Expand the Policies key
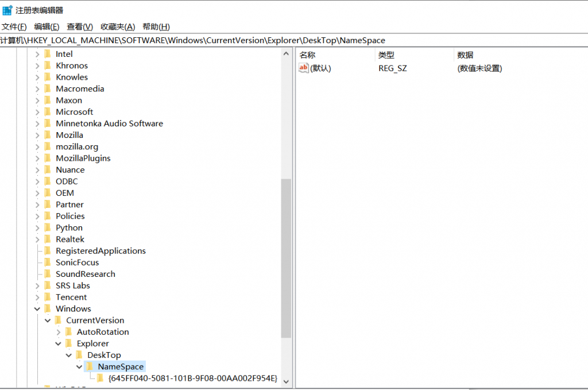 37,217
